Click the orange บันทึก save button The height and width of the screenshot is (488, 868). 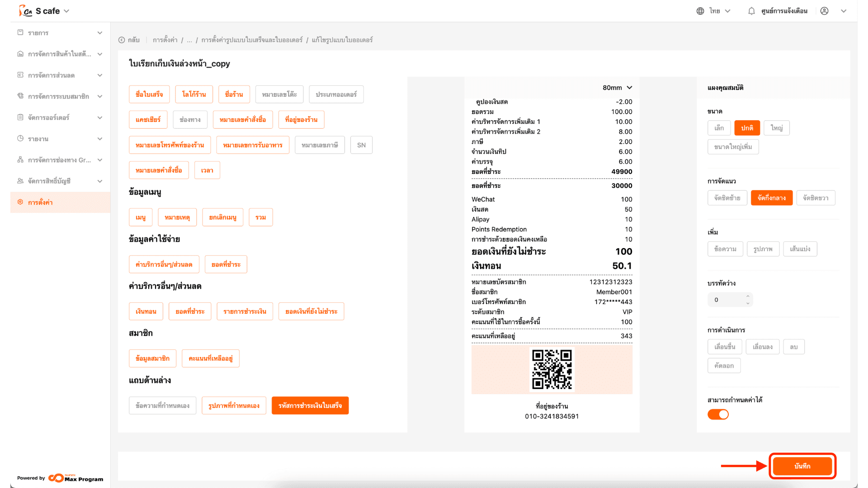[x=802, y=466]
